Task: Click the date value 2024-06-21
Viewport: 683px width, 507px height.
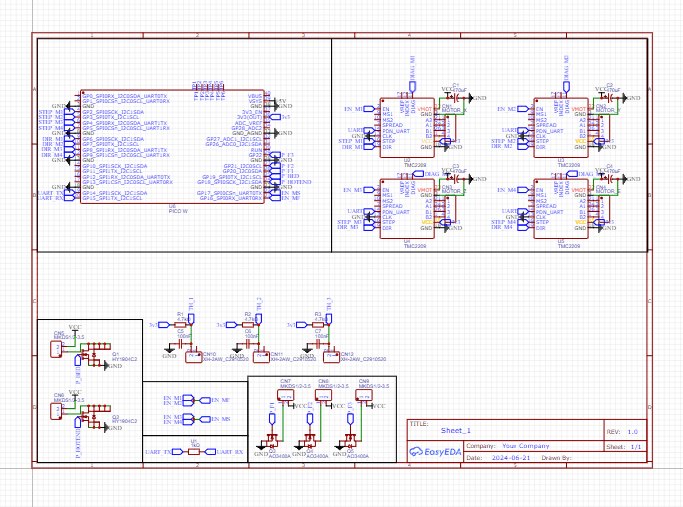Action: click(513, 459)
